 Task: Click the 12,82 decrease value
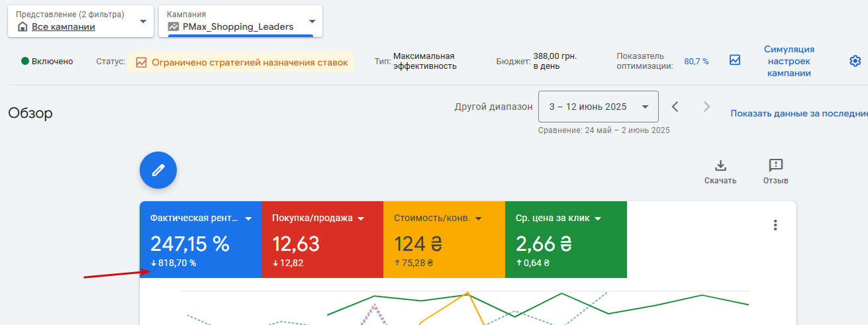(291, 263)
